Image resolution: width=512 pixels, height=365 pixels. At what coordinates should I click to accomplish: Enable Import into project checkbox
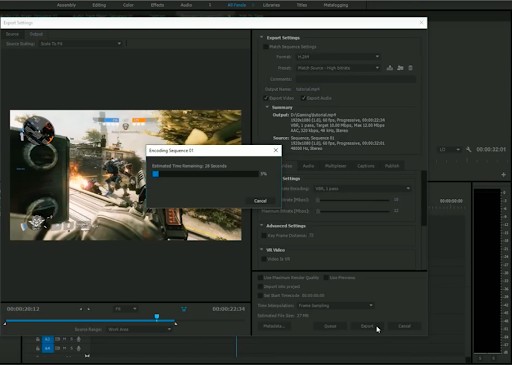260,287
